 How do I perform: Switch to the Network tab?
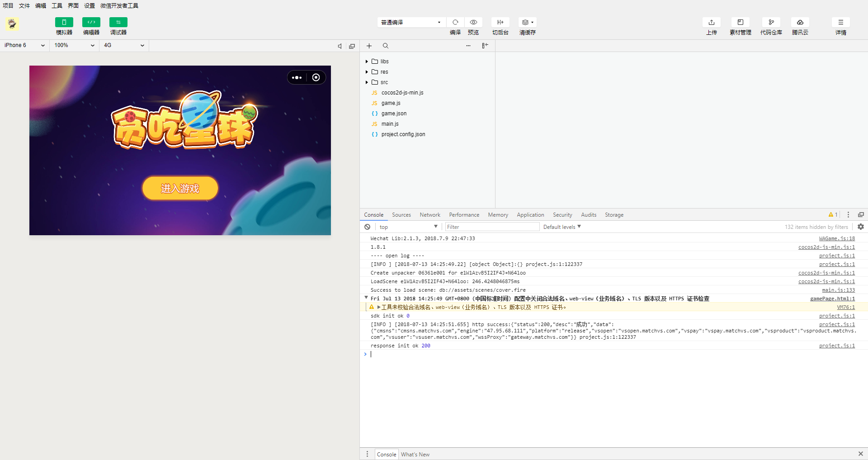click(430, 215)
